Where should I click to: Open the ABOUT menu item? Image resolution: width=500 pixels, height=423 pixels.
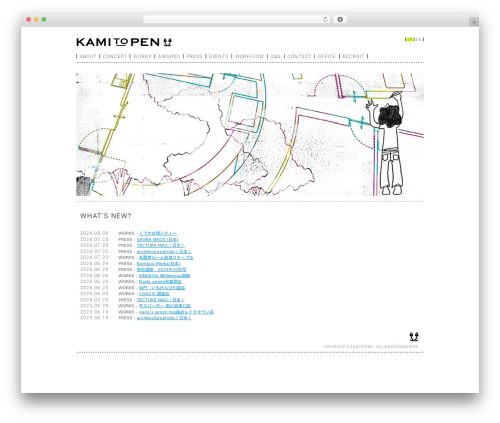click(88, 56)
